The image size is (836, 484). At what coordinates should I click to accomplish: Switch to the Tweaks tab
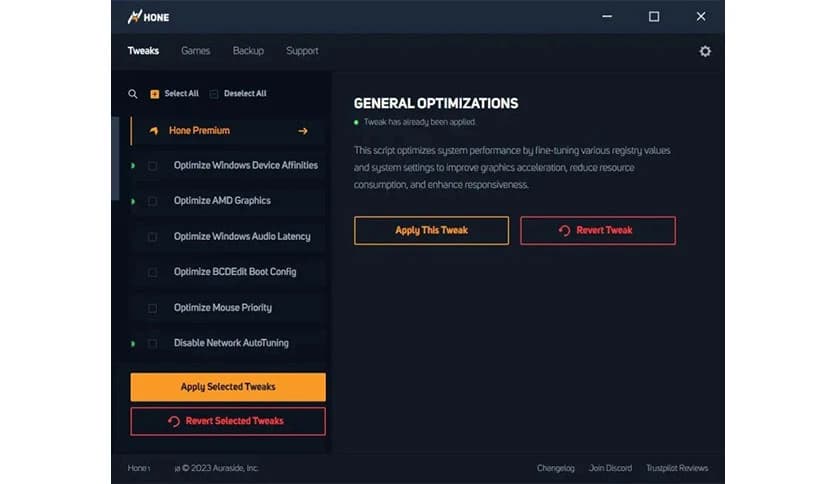[x=143, y=51]
